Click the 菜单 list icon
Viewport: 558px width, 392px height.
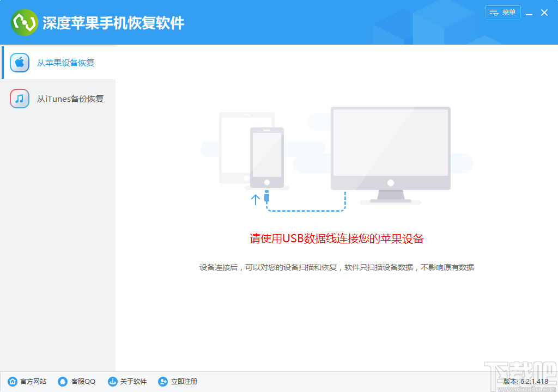(x=494, y=13)
